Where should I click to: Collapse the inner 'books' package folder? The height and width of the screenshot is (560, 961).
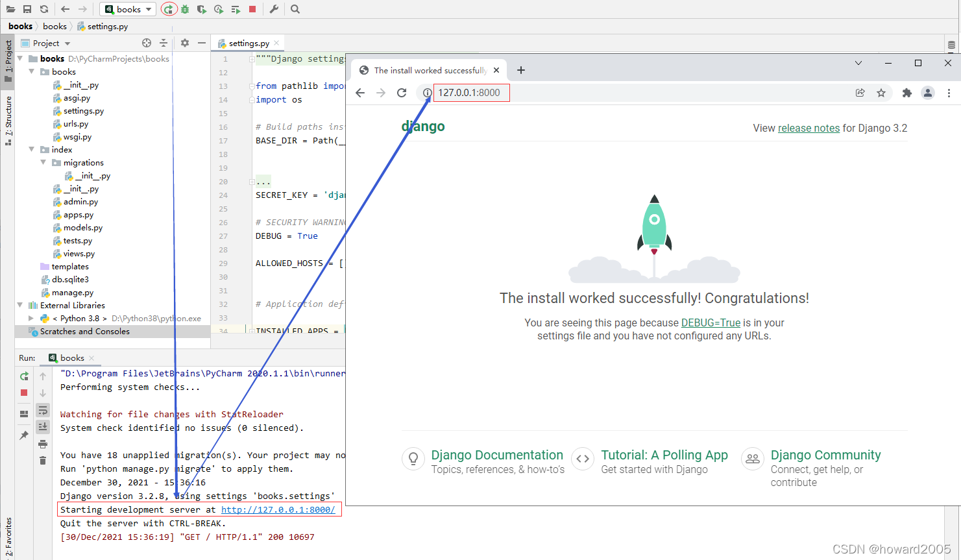[x=32, y=71]
